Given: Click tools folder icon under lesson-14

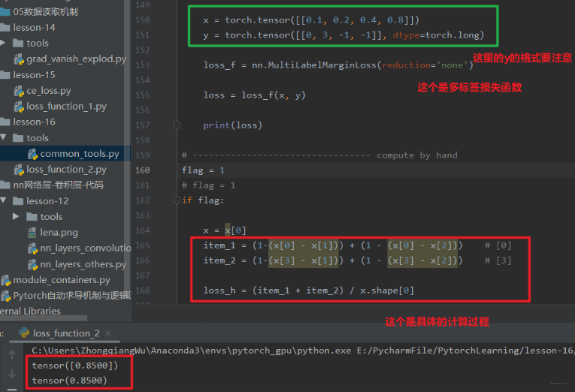Looking at the screenshot, I should click(x=18, y=44).
